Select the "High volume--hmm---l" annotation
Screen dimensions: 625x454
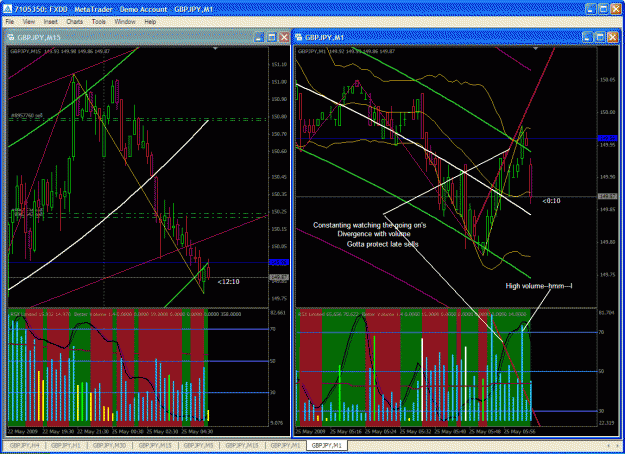(x=539, y=286)
